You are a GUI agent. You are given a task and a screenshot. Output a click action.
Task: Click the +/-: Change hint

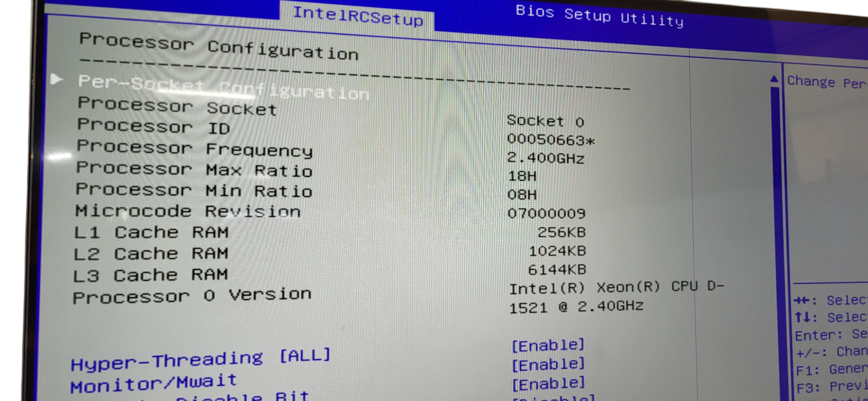[832, 352]
